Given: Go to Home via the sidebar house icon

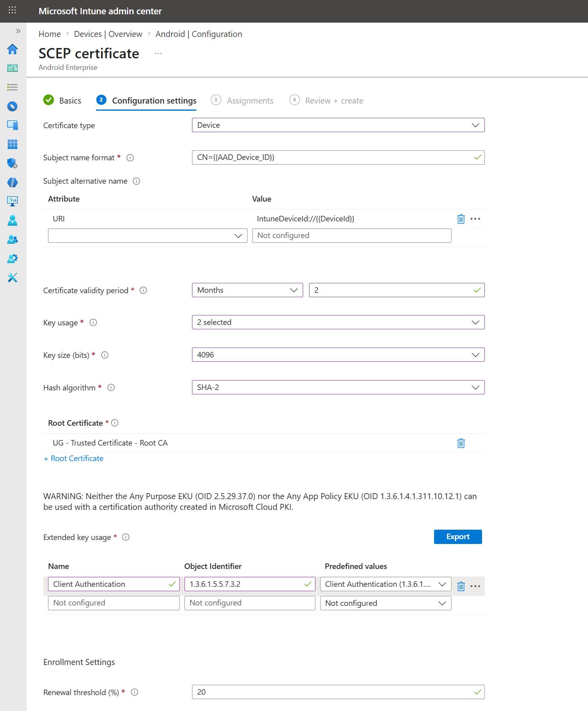Looking at the screenshot, I should (13, 49).
